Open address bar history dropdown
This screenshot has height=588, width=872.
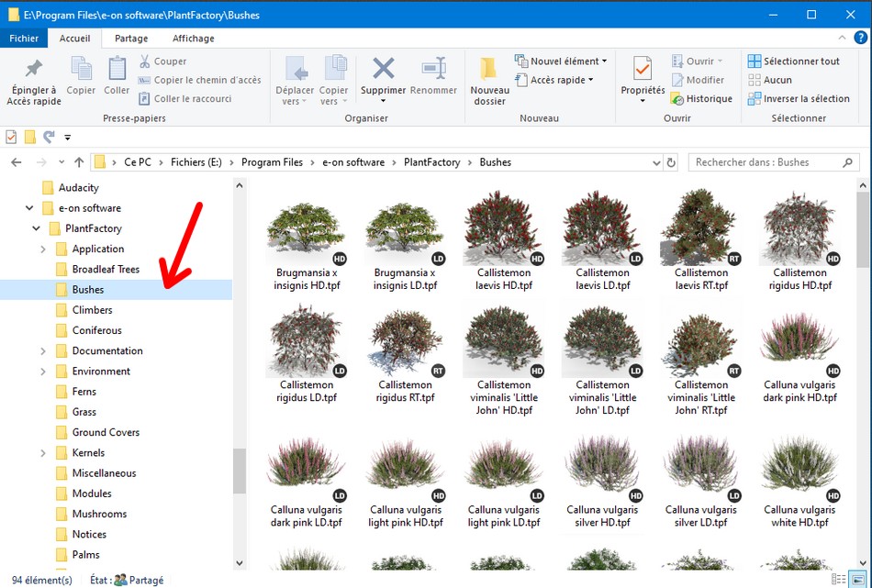coord(656,163)
